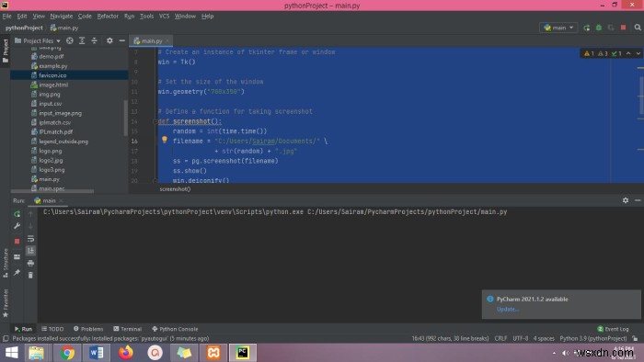Click the Run with Coverage icon

pyautogui.click(x=611, y=28)
